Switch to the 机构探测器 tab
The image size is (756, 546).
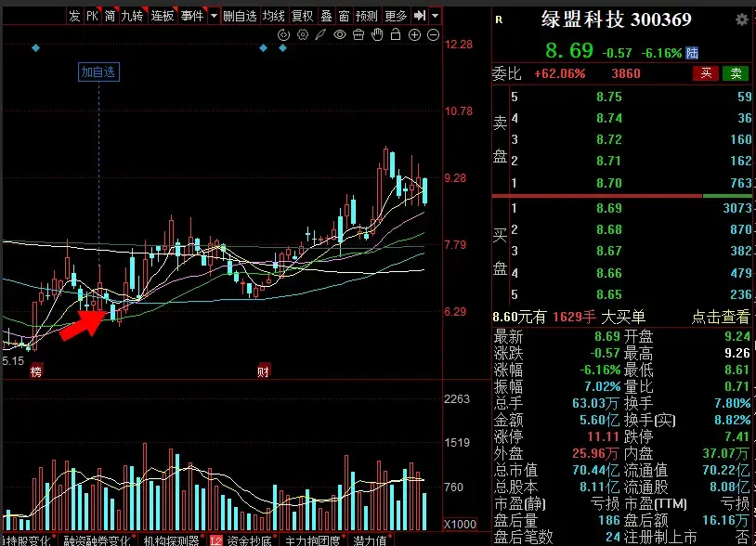pos(171,540)
